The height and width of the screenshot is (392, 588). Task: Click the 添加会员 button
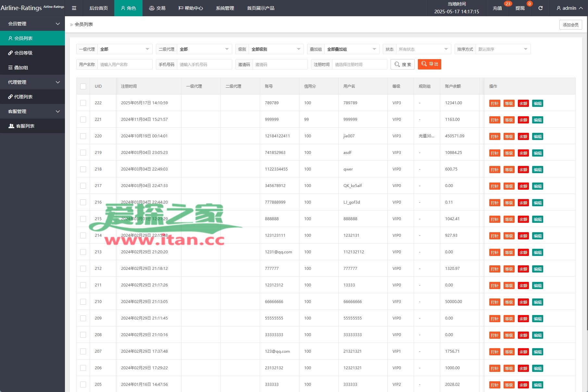(x=570, y=25)
